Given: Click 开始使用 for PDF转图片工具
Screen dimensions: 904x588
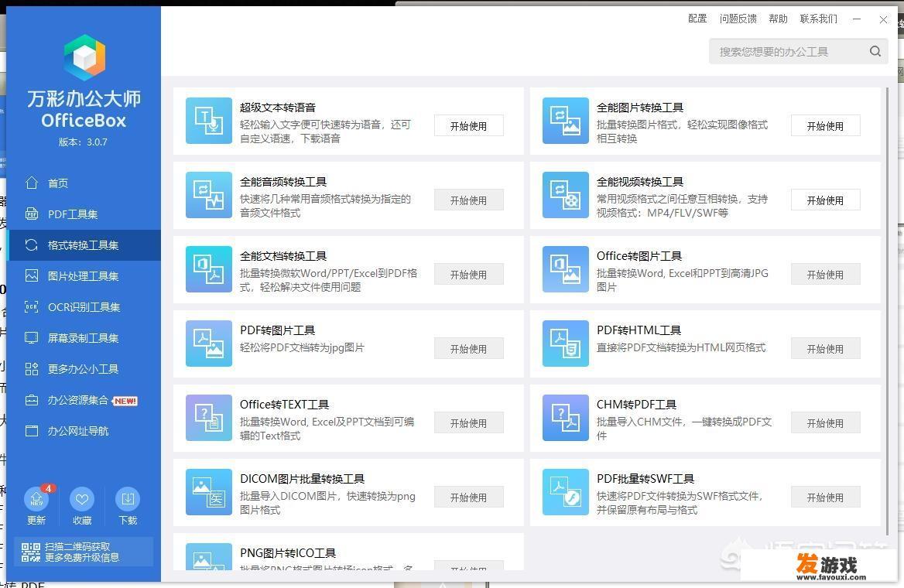Looking at the screenshot, I should click(469, 349).
